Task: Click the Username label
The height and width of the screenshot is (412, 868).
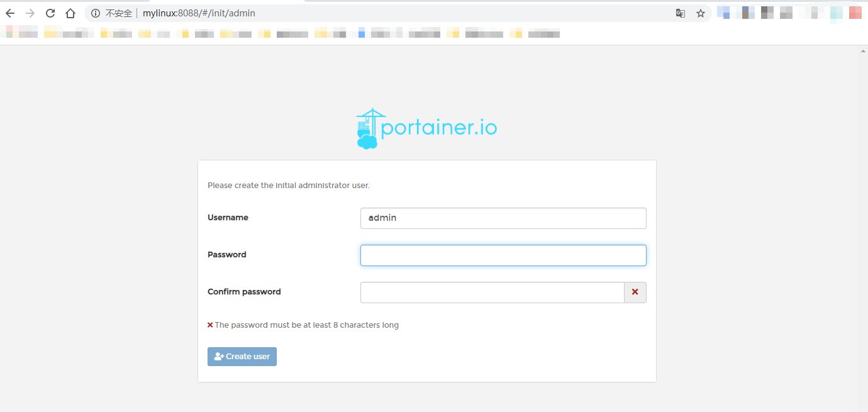Action: (228, 218)
